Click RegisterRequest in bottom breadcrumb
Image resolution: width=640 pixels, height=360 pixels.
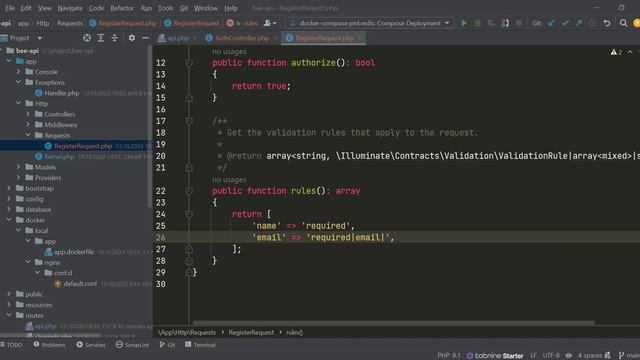pos(251,333)
